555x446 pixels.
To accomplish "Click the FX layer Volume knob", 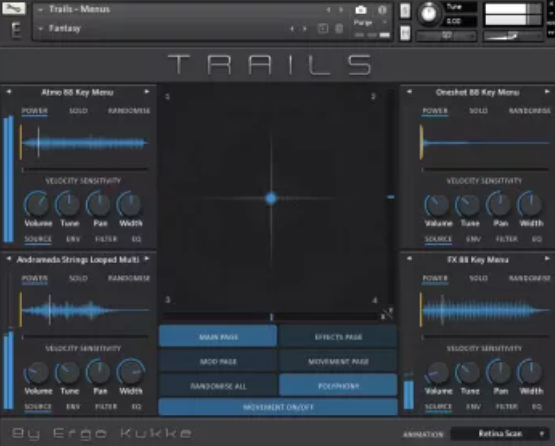I will (437, 372).
